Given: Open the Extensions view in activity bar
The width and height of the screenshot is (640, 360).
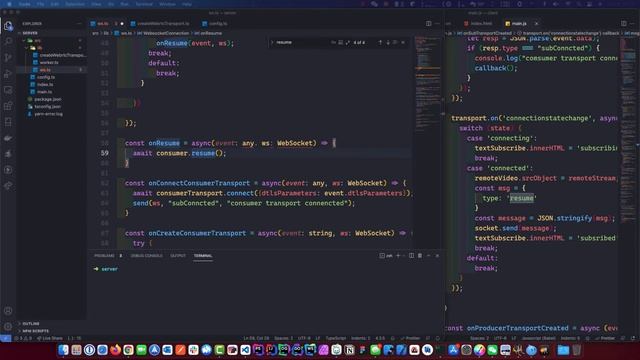Looking at the screenshot, I should tap(8, 106).
